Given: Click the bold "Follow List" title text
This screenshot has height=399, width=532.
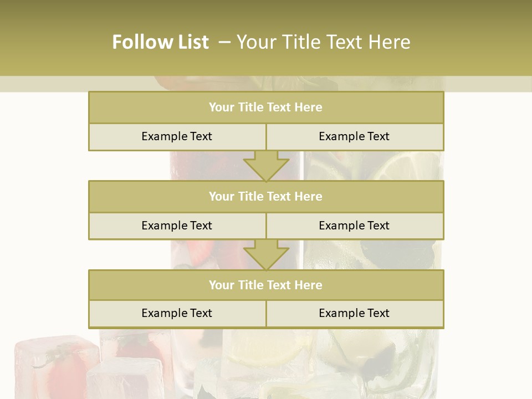Looking at the screenshot, I should [160, 42].
